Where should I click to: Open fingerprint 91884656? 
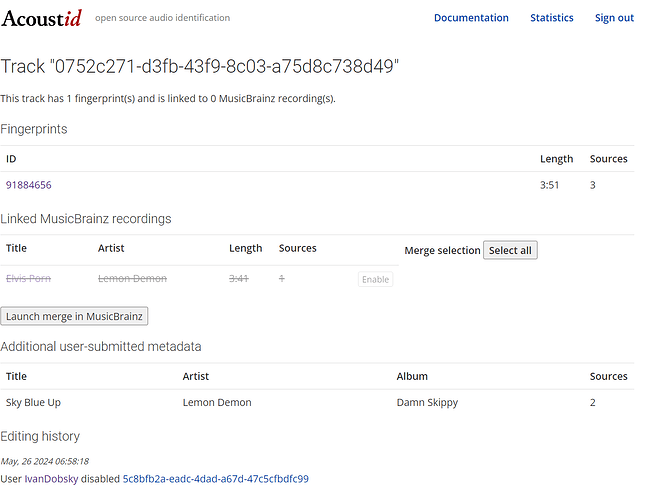point(29,185)
